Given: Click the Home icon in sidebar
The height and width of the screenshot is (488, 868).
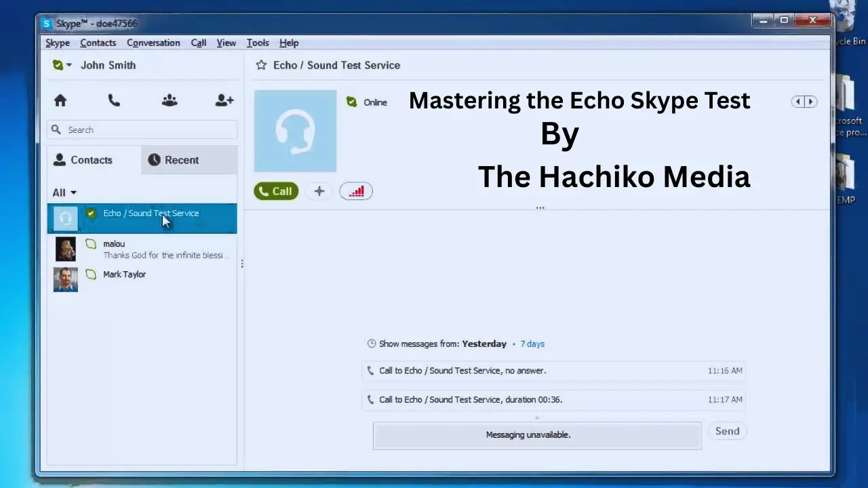Looking at the screenshot, I should (60, 101).
